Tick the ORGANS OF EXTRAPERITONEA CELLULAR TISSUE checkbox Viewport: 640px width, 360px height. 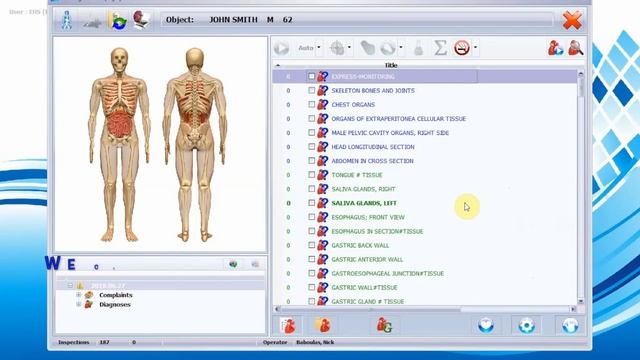pyautogui.click(x=311, y=118)
